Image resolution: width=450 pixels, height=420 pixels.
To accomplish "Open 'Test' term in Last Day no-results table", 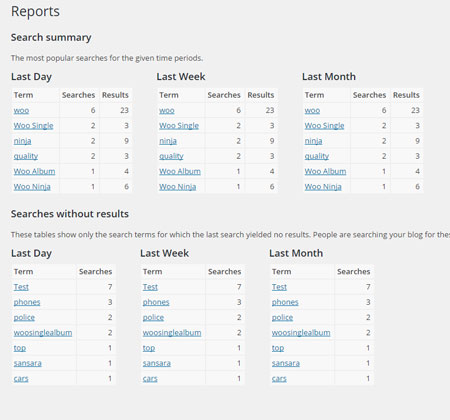I will [21, 287].
